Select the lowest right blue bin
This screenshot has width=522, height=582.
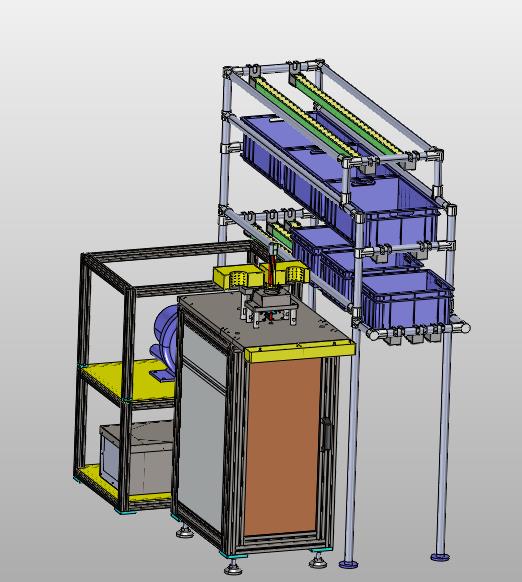[408, 299]
